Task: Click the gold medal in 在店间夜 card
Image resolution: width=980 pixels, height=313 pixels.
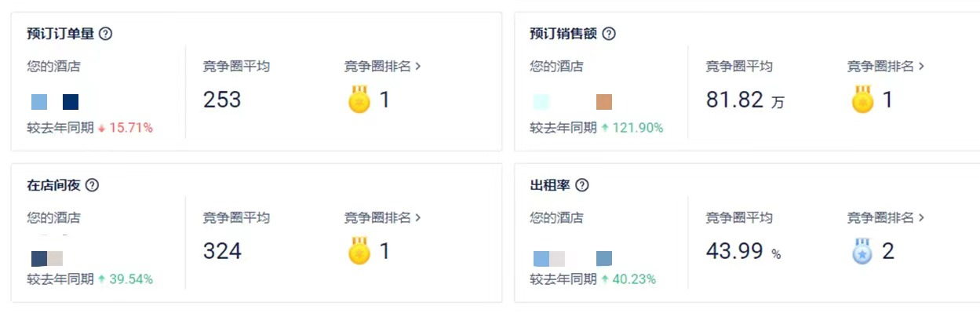Action: click(359, 251)
